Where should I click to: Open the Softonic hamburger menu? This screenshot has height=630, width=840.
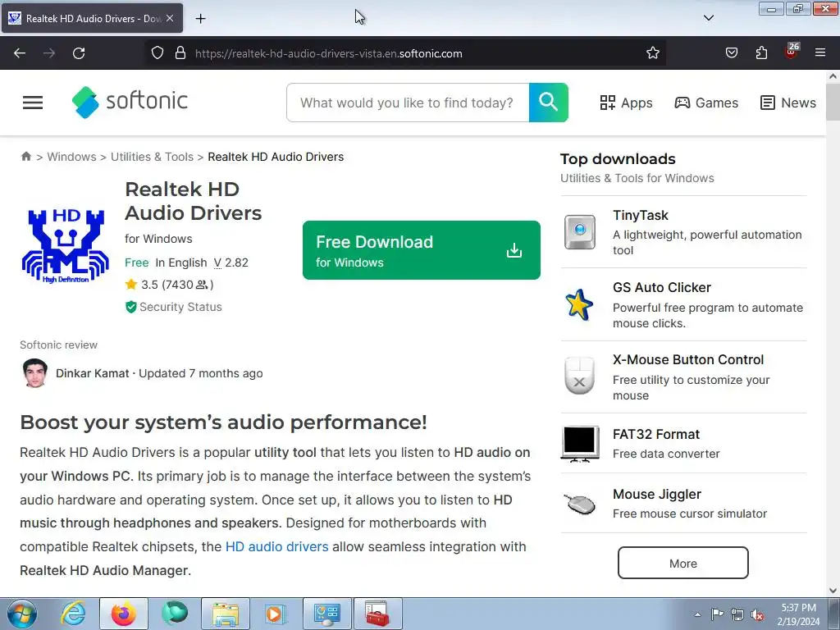coord(33,103)
